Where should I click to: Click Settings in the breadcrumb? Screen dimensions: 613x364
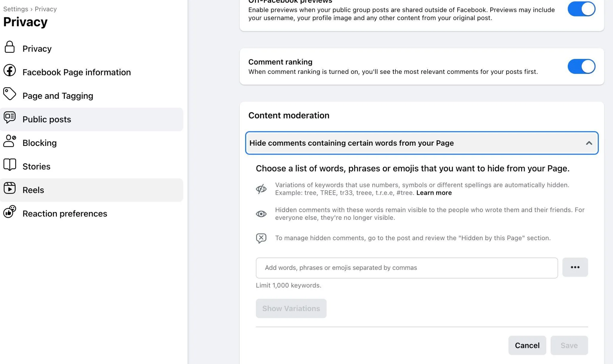pyautogui.click(x=16, y=9)
